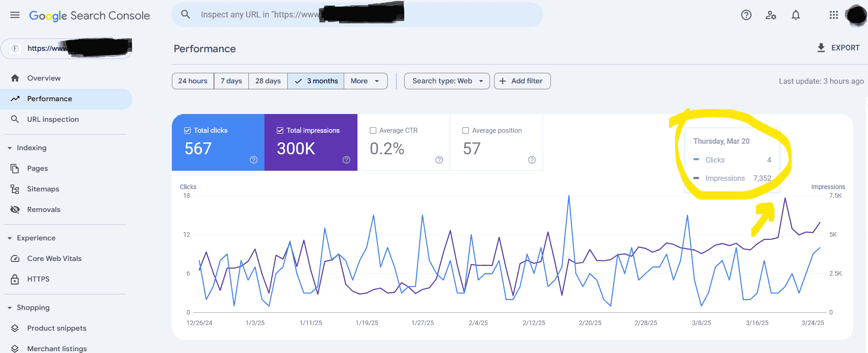Click help icon on Total clicks card

pos(253,160)
